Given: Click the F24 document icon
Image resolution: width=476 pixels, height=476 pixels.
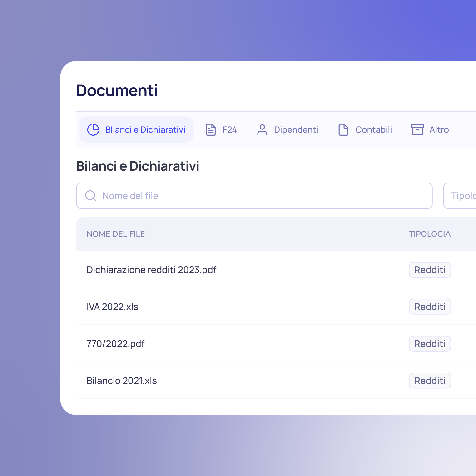Looking at the screenshot, I should [x=211, y=130].
